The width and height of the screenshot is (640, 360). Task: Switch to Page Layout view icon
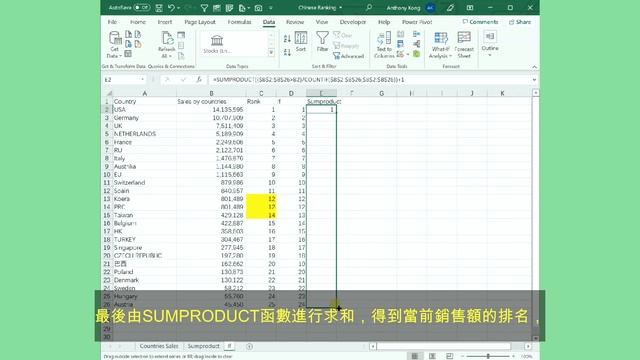432,356
